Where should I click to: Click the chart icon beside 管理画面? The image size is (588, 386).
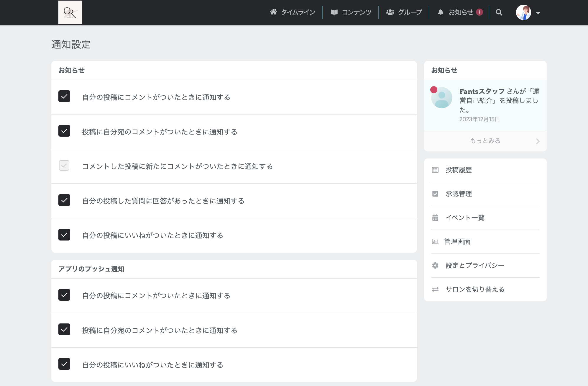click(435, 241)
